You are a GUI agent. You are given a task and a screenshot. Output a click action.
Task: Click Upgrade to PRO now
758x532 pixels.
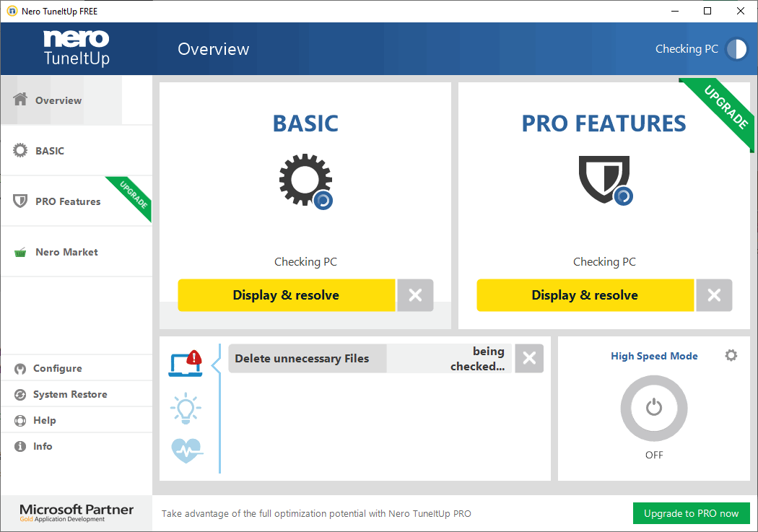coord(692,513)
